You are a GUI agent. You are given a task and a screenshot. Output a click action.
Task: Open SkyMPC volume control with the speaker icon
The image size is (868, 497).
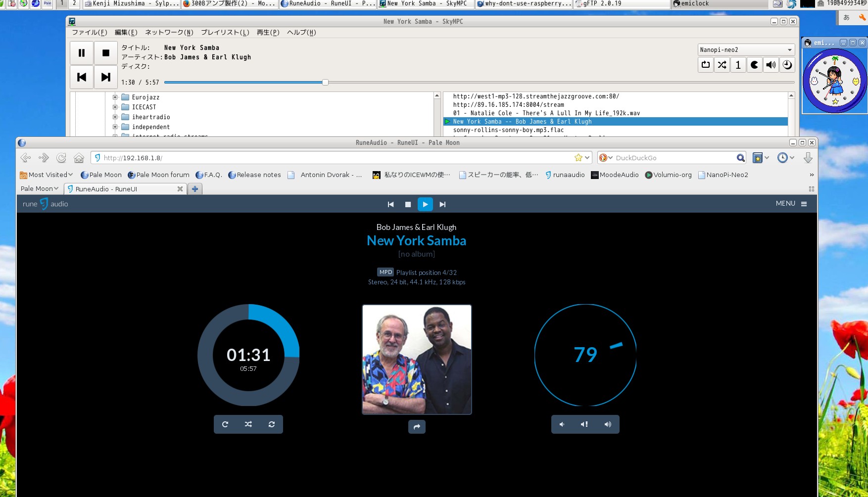pyautogui.click(x=771, y=65)
